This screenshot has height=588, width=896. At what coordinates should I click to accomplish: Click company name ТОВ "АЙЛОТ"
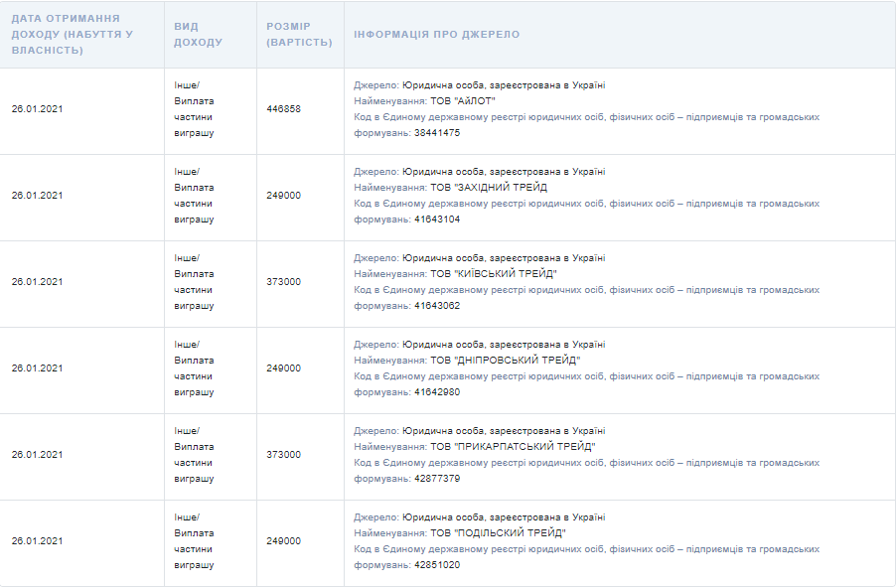(463, 101)
